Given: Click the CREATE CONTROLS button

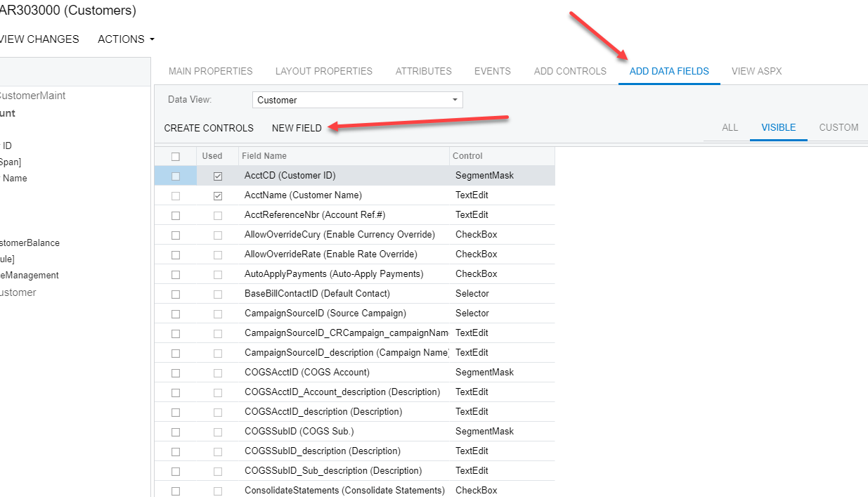Looking at the screenshot, I should click(209, 128).
